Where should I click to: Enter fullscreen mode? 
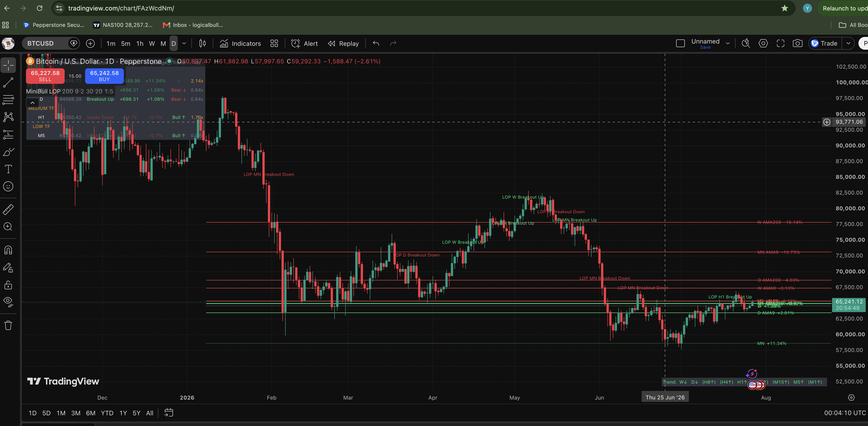click(780, 44)
